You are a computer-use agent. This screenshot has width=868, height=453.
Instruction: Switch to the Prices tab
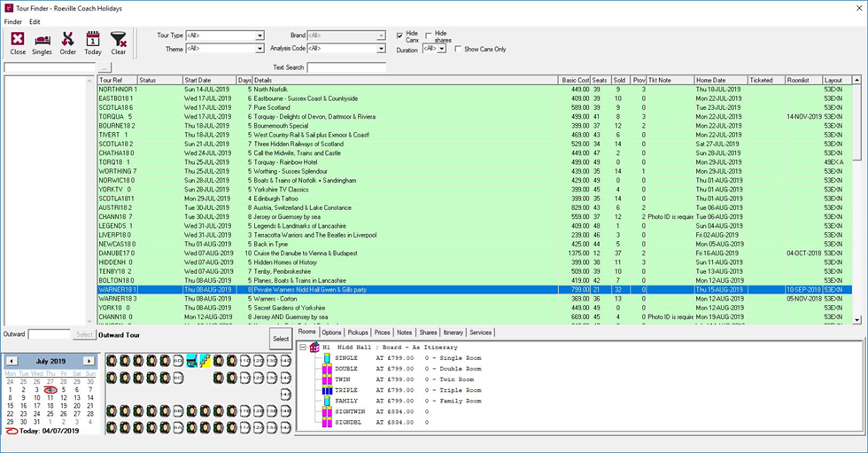click(x=382, y=332)
